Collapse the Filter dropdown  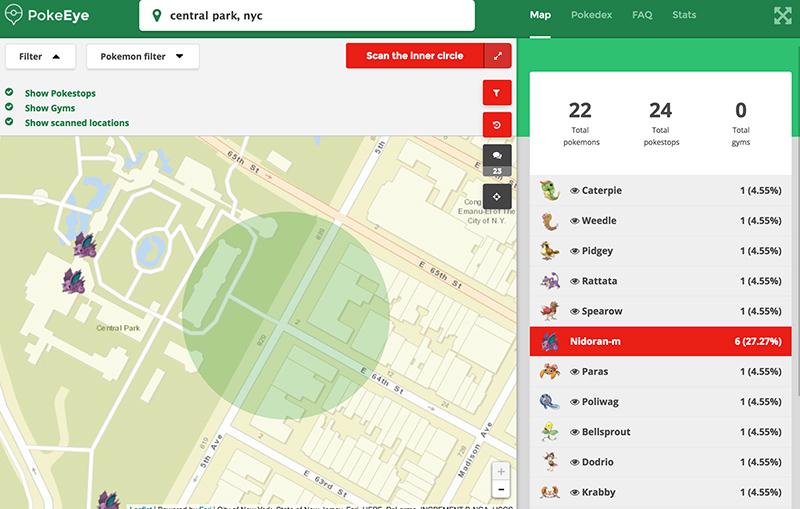tap(40, 56)
